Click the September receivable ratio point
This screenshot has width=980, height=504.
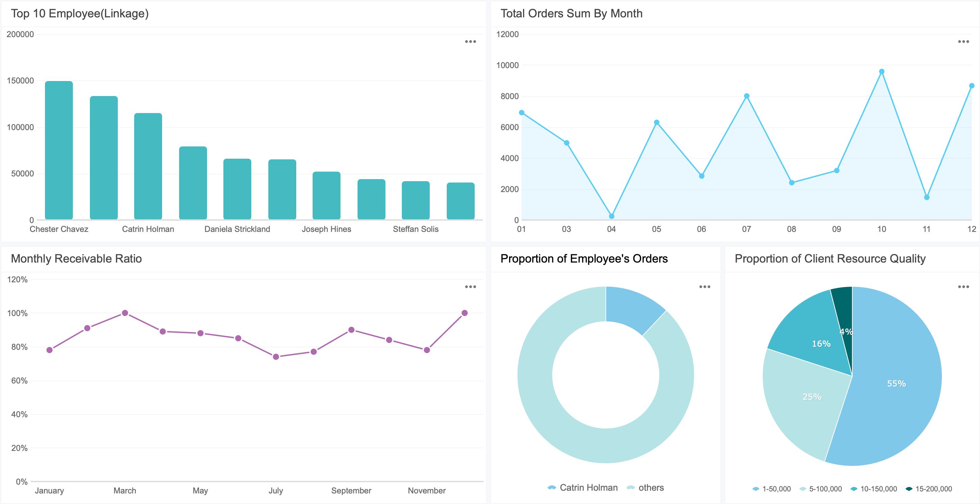click(351, 330)
